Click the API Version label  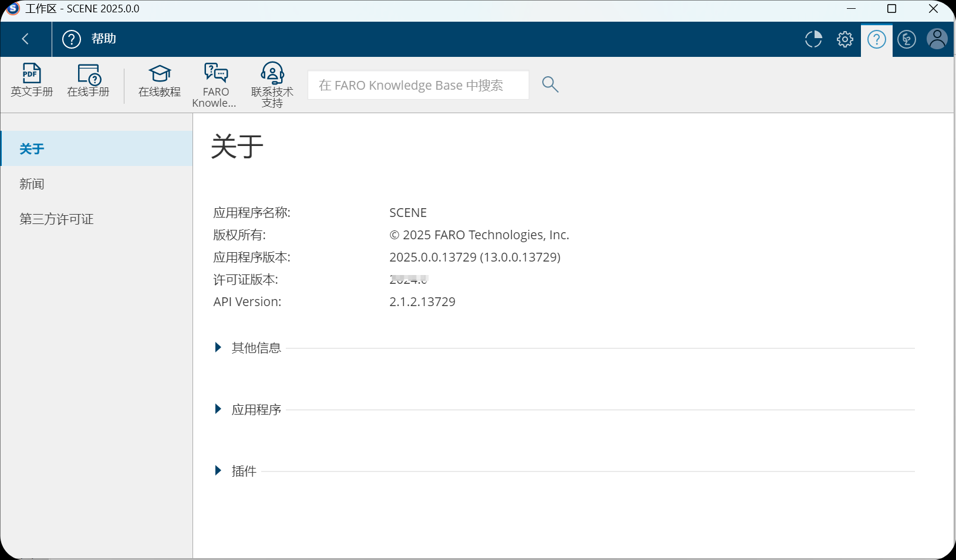[x=247, y=302]
